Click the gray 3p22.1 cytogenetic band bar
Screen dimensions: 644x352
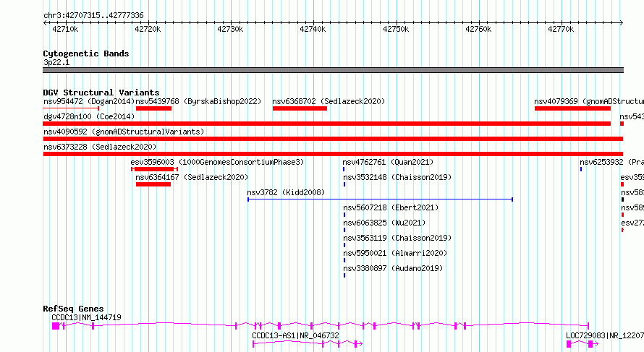click(333, 70)
